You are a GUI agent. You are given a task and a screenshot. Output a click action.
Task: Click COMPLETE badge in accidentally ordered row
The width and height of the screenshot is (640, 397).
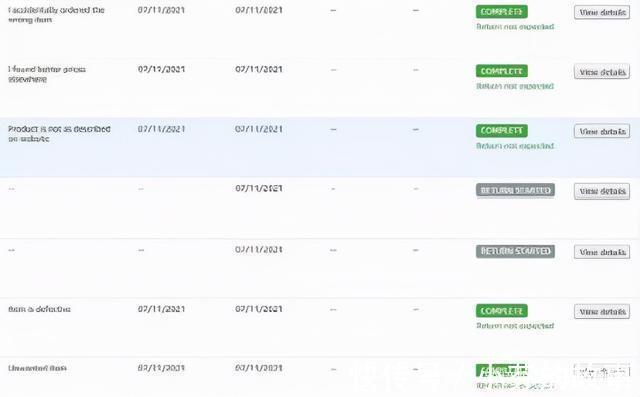[x=502, y=12]
